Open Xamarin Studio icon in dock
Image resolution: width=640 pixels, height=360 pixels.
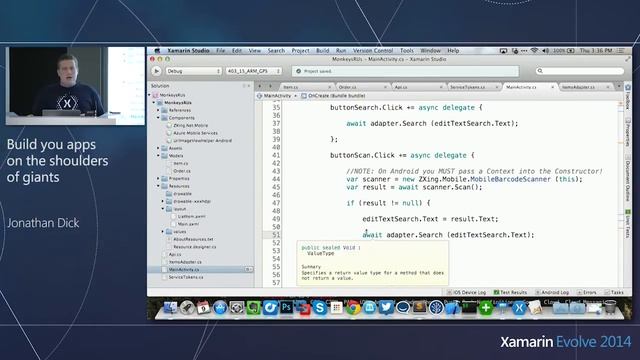pos(519,308)
